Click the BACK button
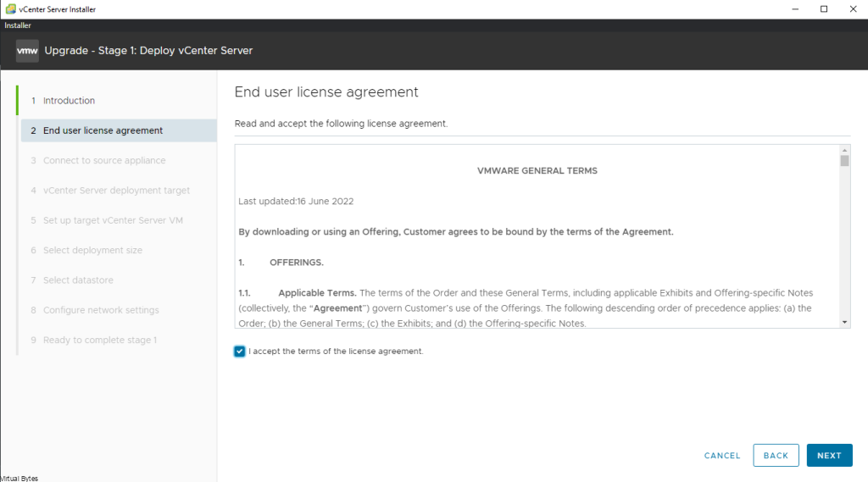Image resolution: width=868 pixels, height=482 pixels. click(776, 456)
